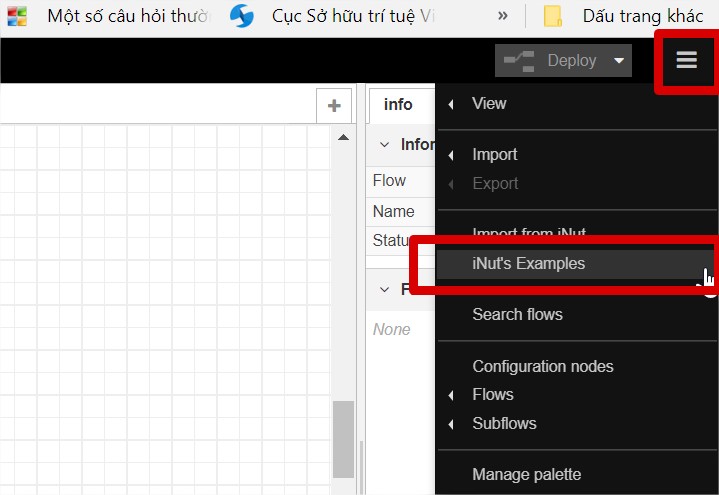Open Manage palette
The height and width of the screenshot is (495, 719).
[x=576, y=474]
